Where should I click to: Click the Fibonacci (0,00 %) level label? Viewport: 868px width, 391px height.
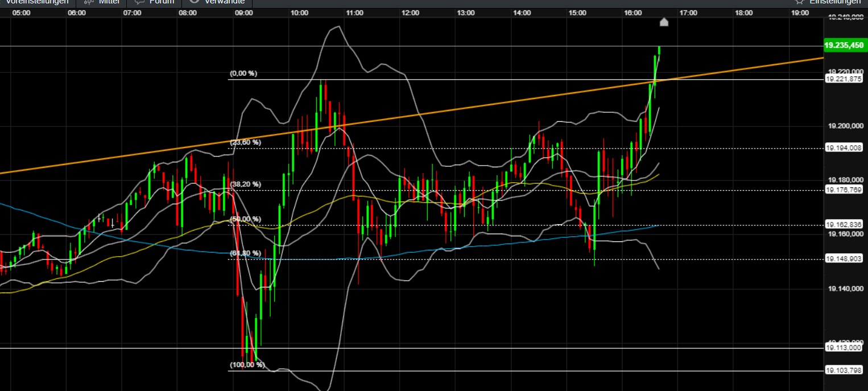243,73
